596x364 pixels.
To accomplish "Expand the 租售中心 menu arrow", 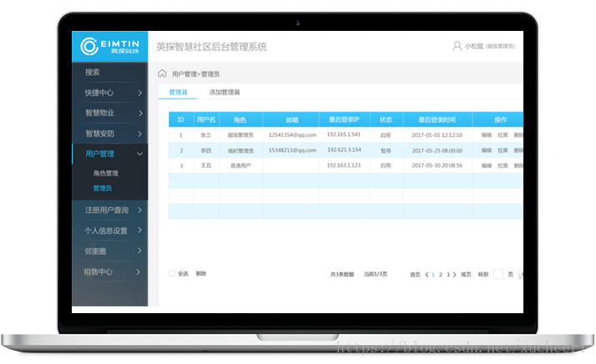I will click(x=139, y=271).
